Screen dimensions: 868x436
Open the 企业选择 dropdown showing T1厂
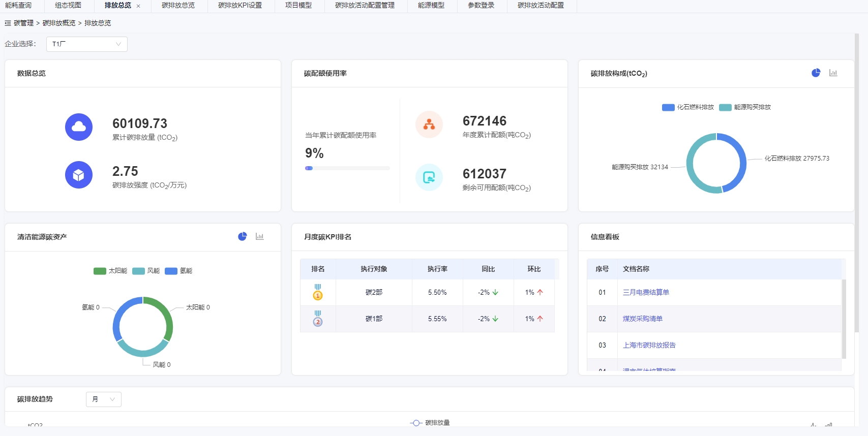86,44
